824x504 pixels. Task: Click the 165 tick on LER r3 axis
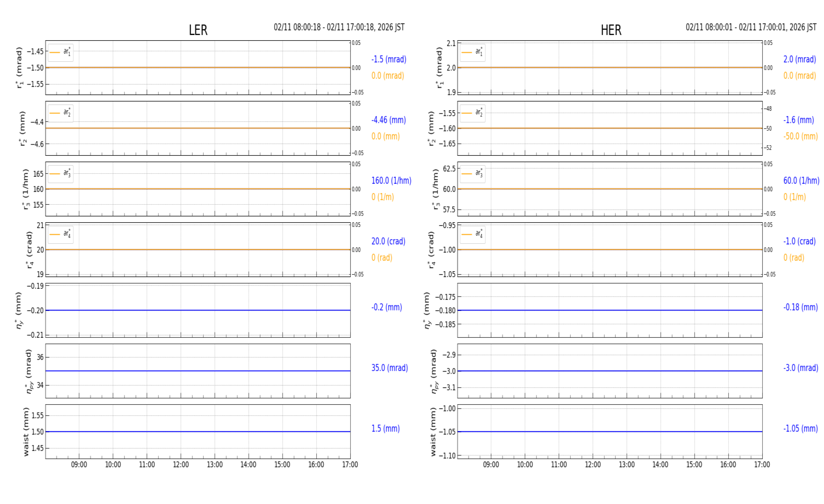point(38,174)
